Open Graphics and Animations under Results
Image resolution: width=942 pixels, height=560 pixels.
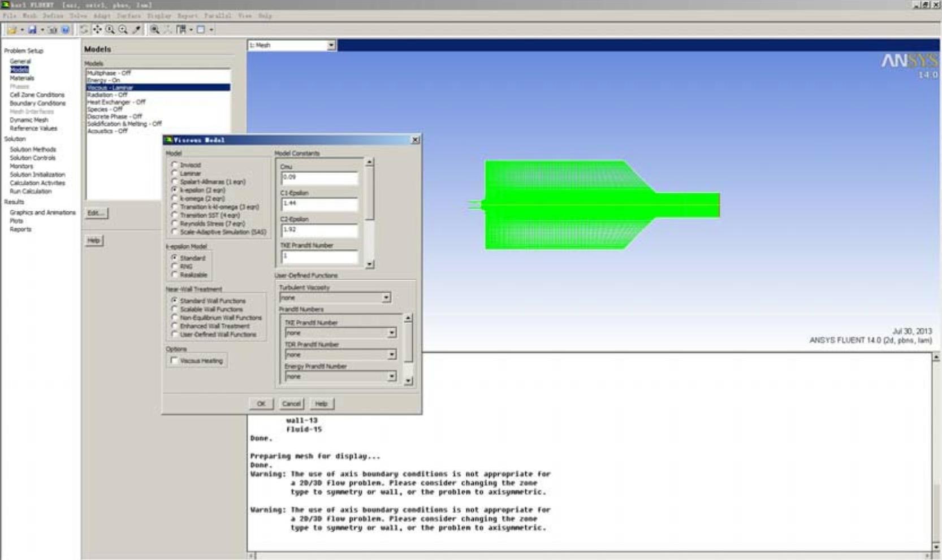(42, 212)
